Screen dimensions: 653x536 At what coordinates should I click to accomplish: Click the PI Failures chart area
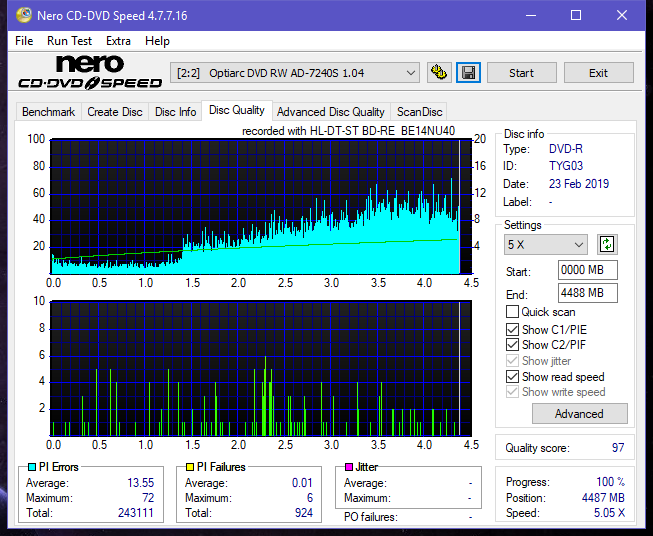[x=261, y=369]
